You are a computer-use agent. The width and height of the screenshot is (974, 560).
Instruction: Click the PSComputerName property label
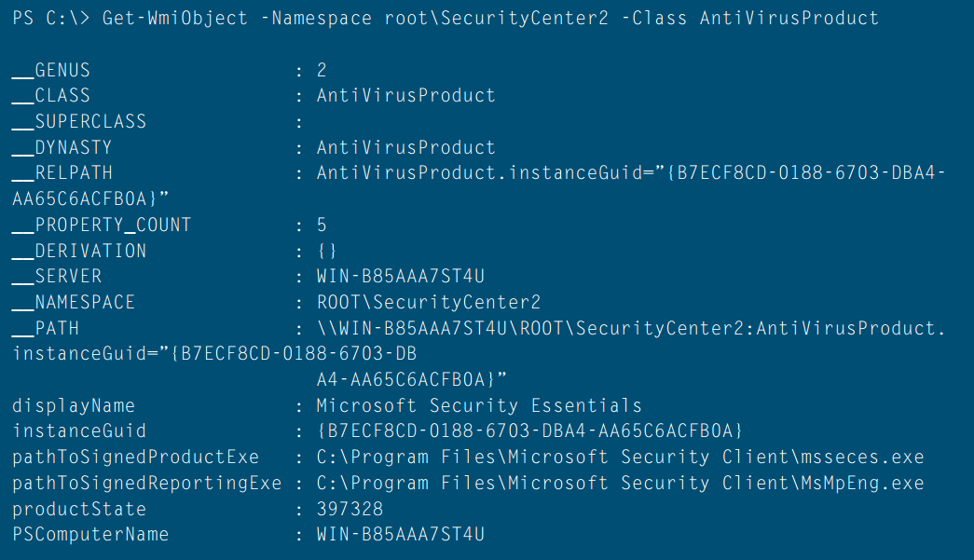coord(90,535)
